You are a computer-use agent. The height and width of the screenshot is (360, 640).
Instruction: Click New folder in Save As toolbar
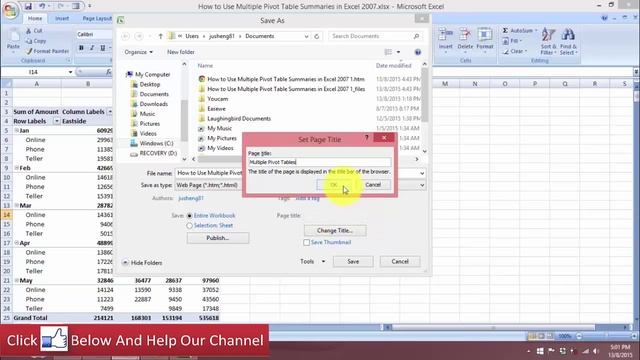tap(180, 52)
